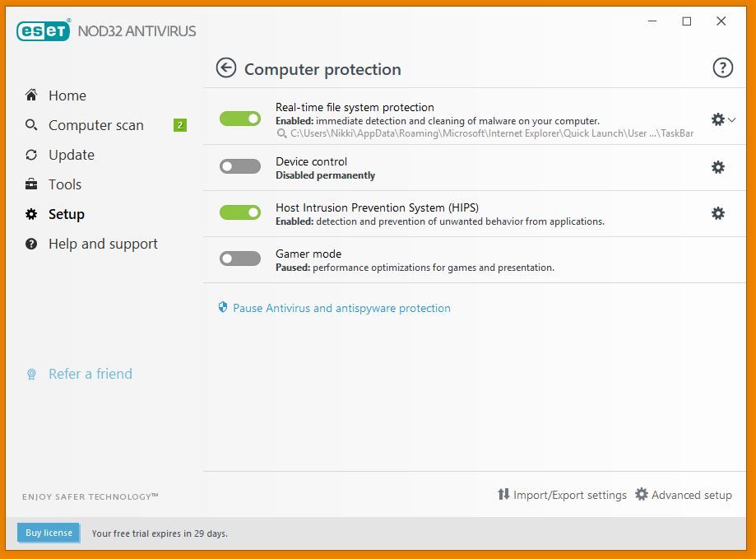Screen dimensions: 756x559
Task: Click the Refer a friend icon
Action: (x=31, y=374)
